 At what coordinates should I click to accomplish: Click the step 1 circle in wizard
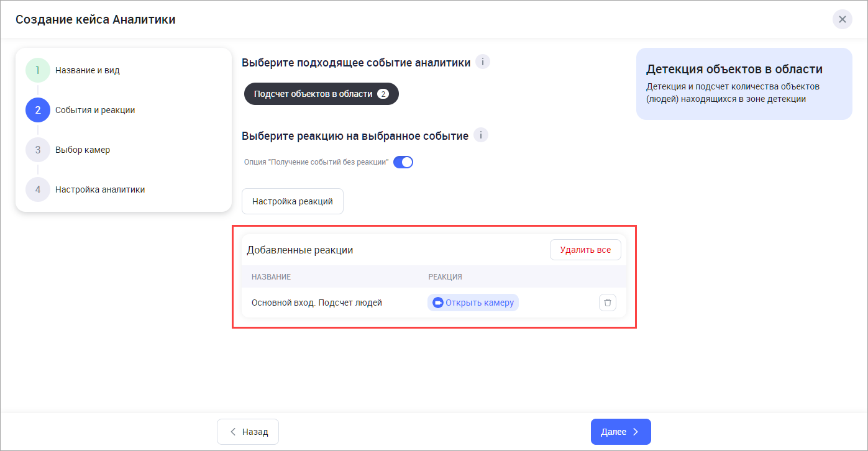click(38, 70)
